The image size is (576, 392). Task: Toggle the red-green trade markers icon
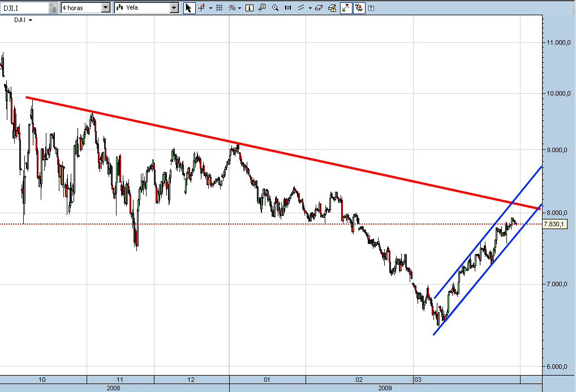(359, 8)
